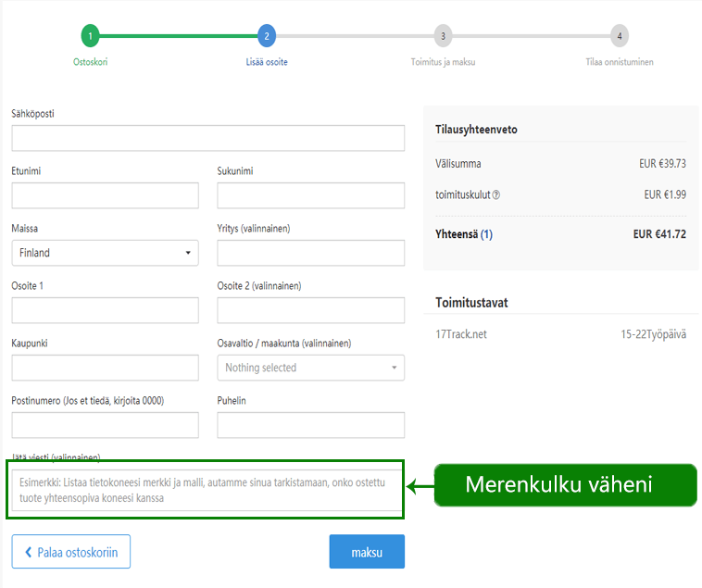Open the Maissa country dropdown showing Finland
702x588 pixels.
tap(106, 253)
